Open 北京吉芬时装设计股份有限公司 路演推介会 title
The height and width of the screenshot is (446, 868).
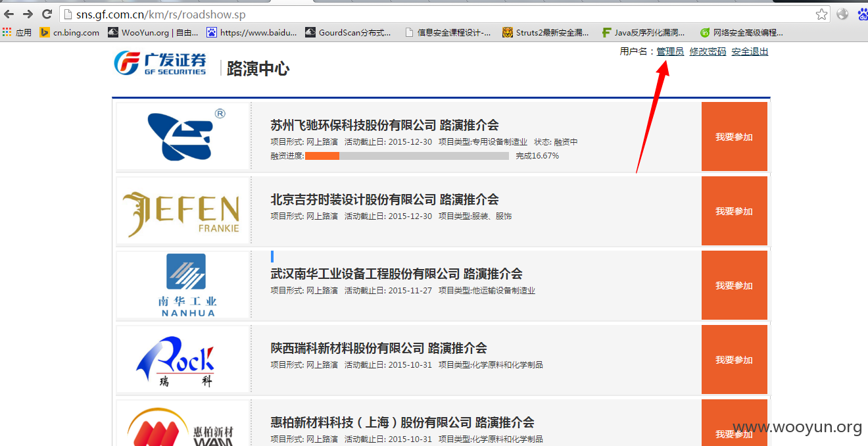(x=385, y=199)
